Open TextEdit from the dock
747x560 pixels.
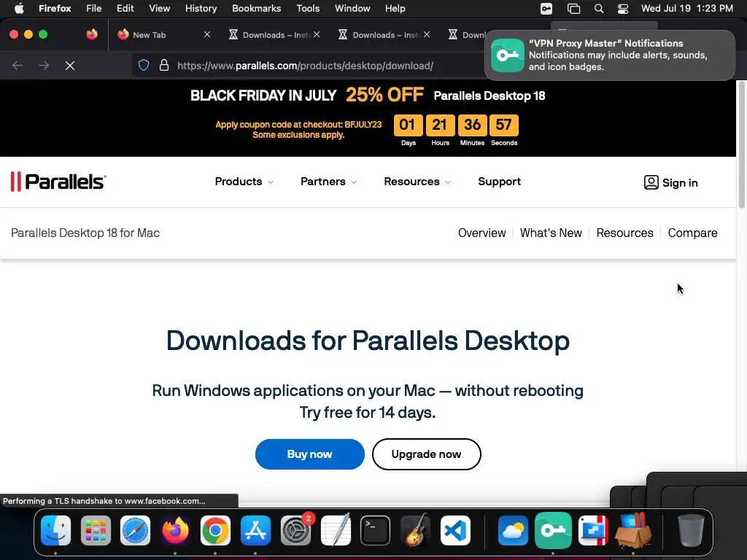pos(336,530)
